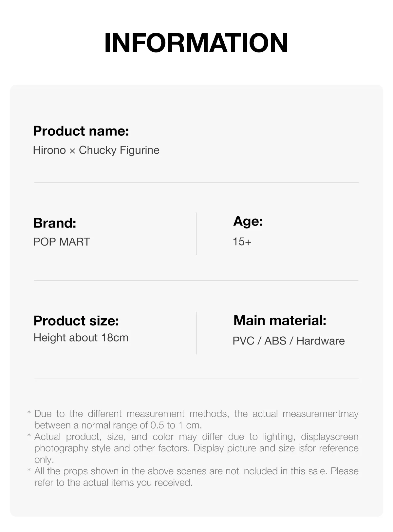
Task: Click the 15+ age value
Action: point(242,242)
